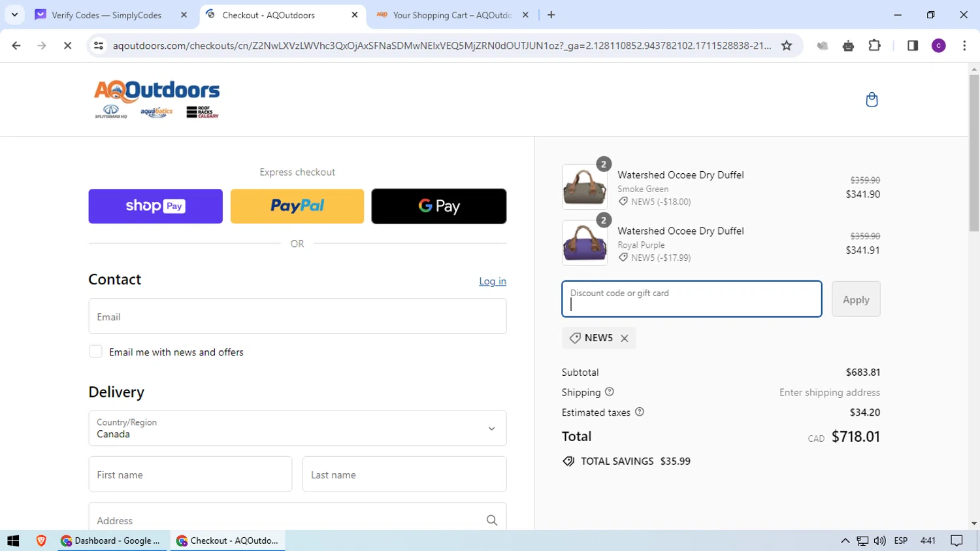The width and height of the screenshot is (980, 551).
Task: View site information icon in address bar
Action: 99,45
